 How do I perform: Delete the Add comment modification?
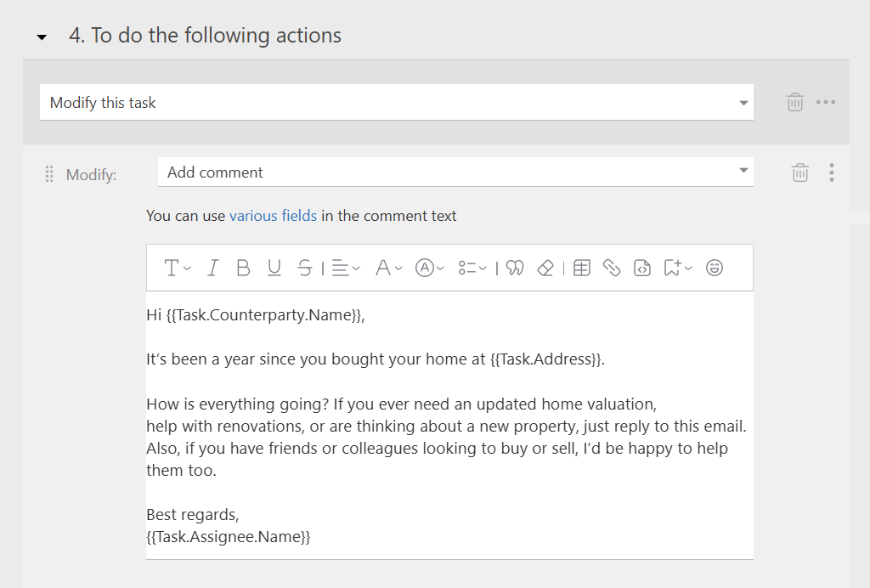pos(799,173)
